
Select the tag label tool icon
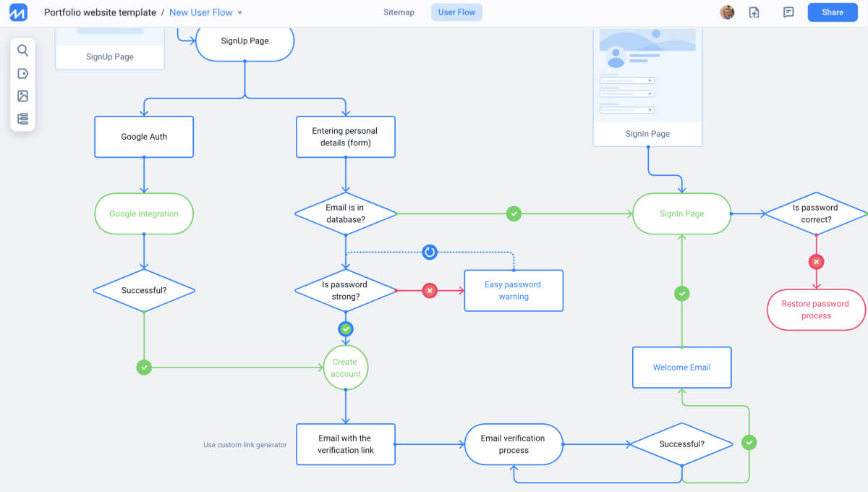pos(22,74)
